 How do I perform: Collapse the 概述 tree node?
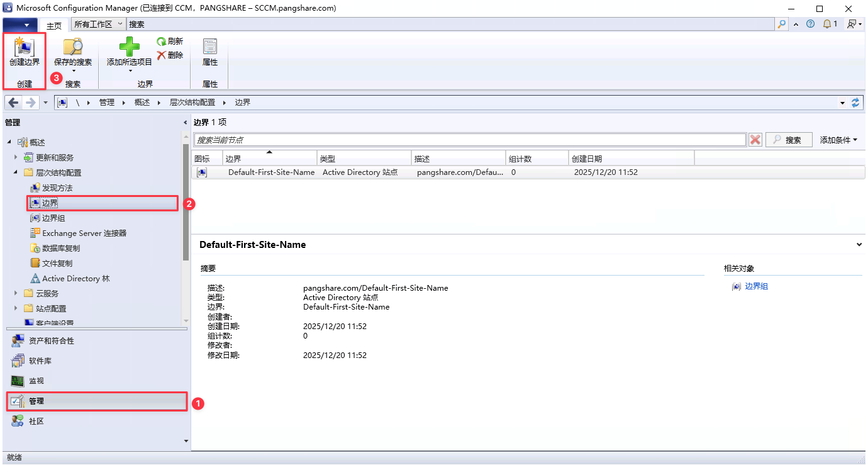[x=9, y=143]
